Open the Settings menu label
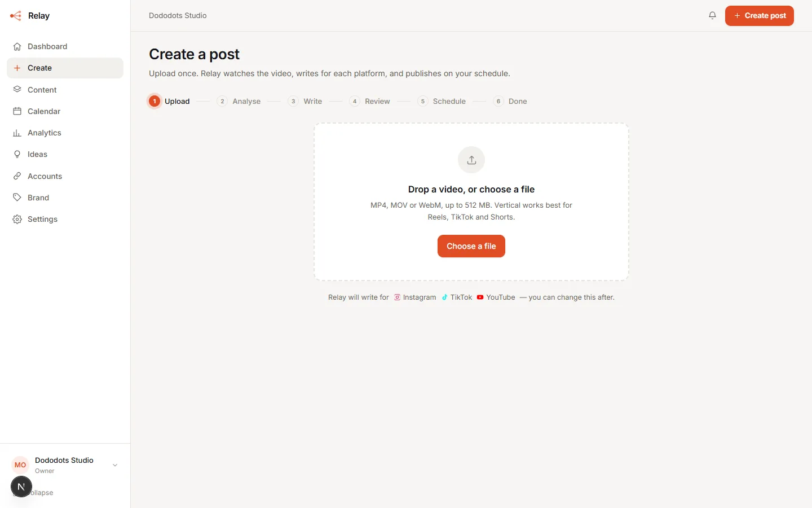Screen dimensions: 812x508 (x=42, y=219)
